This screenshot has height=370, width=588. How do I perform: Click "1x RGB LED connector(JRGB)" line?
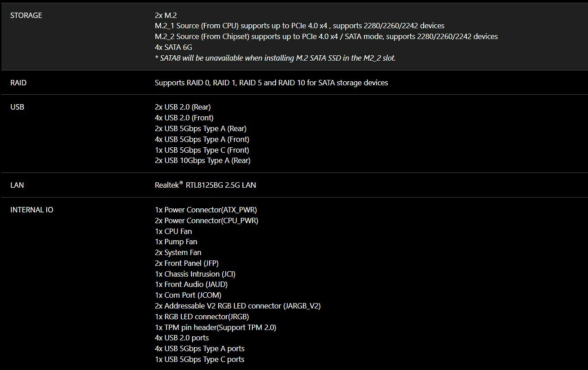click(202, 317)
